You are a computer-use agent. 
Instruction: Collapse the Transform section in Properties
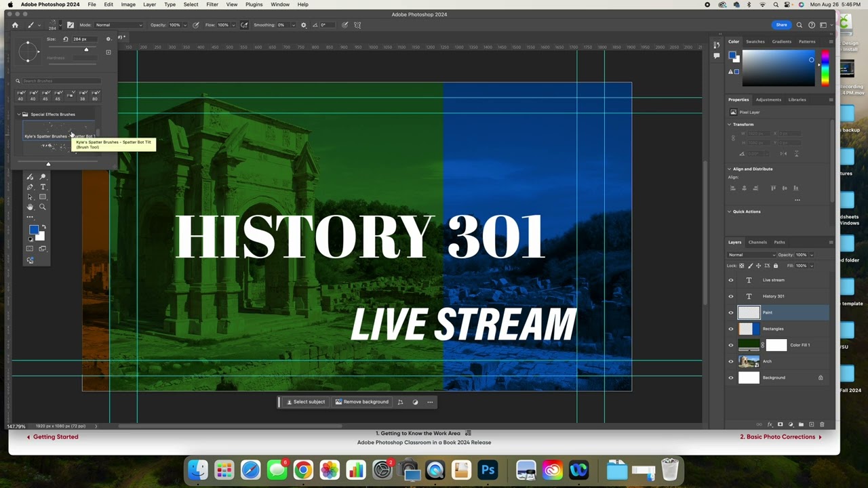[730, 125]
